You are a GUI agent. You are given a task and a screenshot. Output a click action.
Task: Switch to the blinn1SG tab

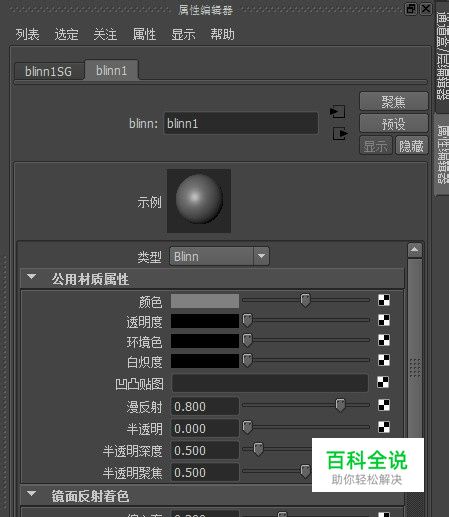pos(49,71)
